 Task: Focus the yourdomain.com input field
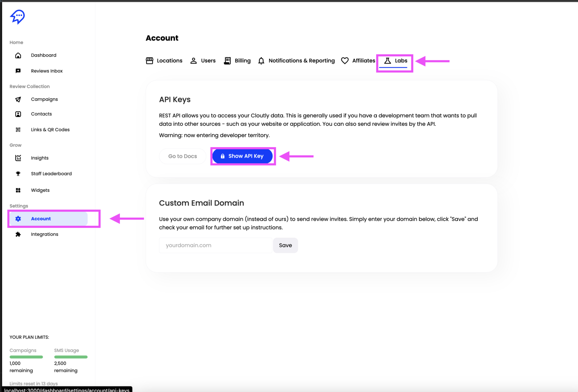coord(216,245)
